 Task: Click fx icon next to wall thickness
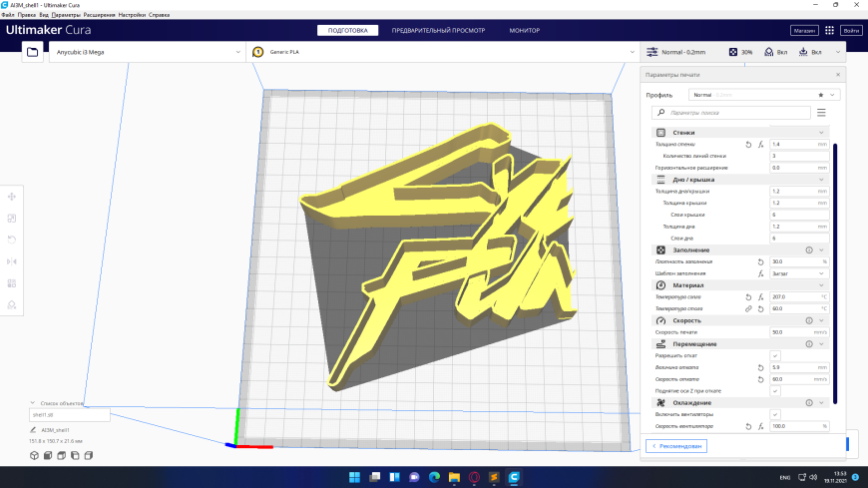pos(760,144)
